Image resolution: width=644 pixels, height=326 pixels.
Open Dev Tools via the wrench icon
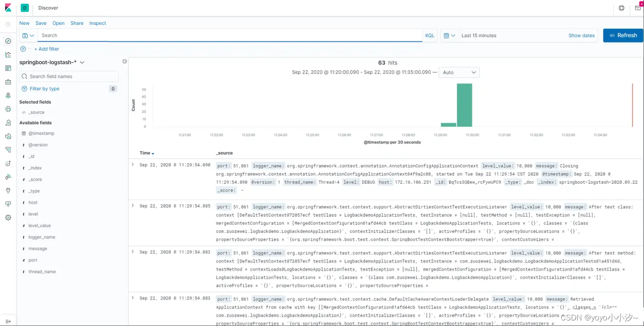click(x=8, y=190)
